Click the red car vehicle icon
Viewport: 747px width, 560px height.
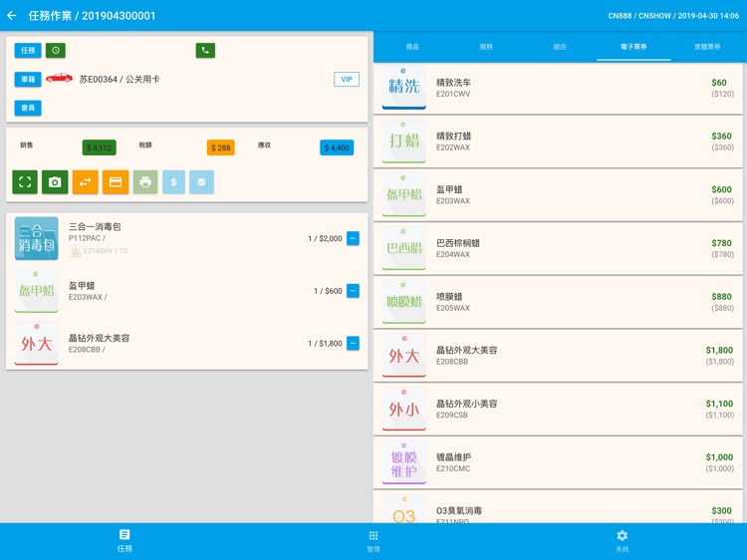(59, 78)
